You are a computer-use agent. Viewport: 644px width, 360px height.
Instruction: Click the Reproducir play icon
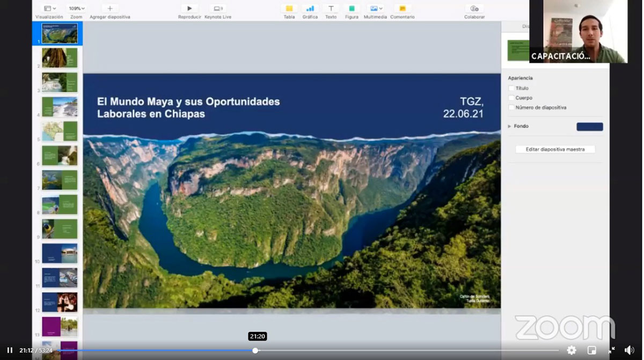click(189, 9)
